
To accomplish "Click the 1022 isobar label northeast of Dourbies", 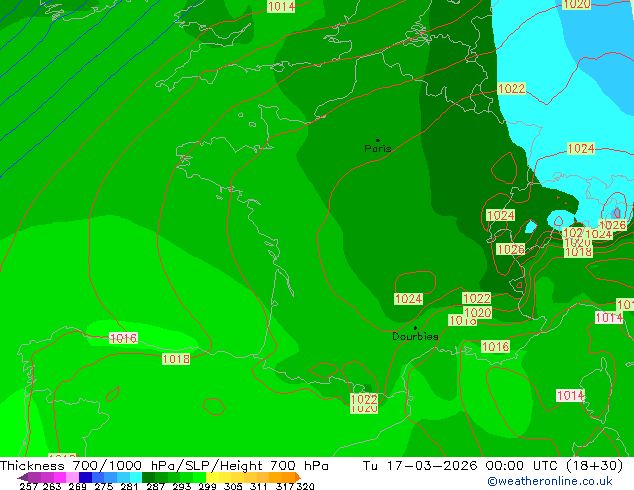I will pos(476,298).
